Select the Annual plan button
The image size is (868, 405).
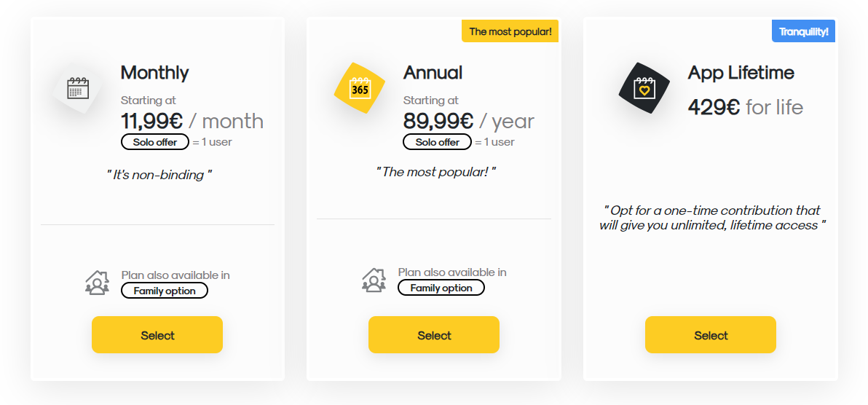(434, 334)
